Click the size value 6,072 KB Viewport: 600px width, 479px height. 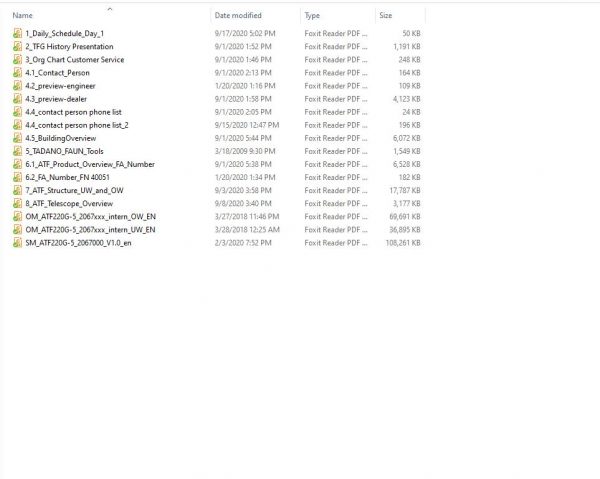[x=407, y=138]
